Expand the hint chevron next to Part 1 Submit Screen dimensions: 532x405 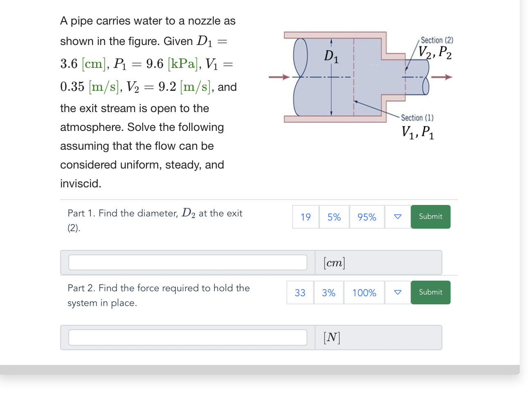(x=397, y=217)
